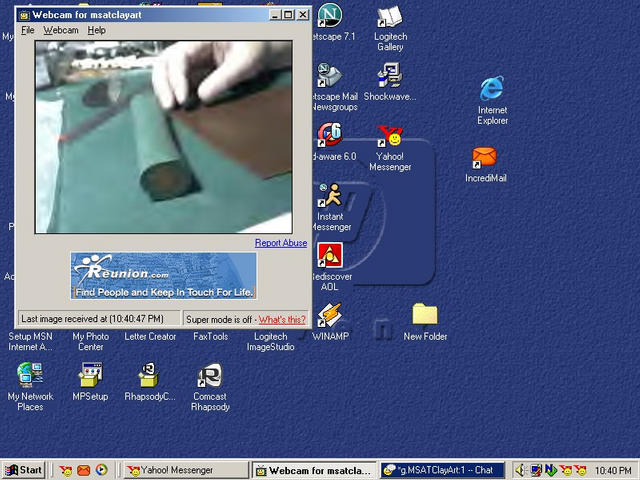Image resolution: width=640 pixels, height=480 pixels.
Task: Open the Start menu
Action: tap(24, 470)
